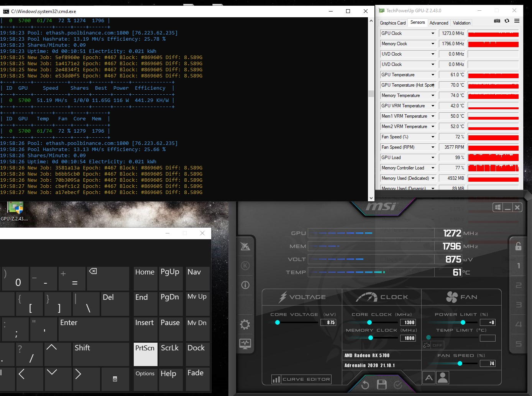
Task: Click the Power Limit +0 value field
Action: point(488,322)
